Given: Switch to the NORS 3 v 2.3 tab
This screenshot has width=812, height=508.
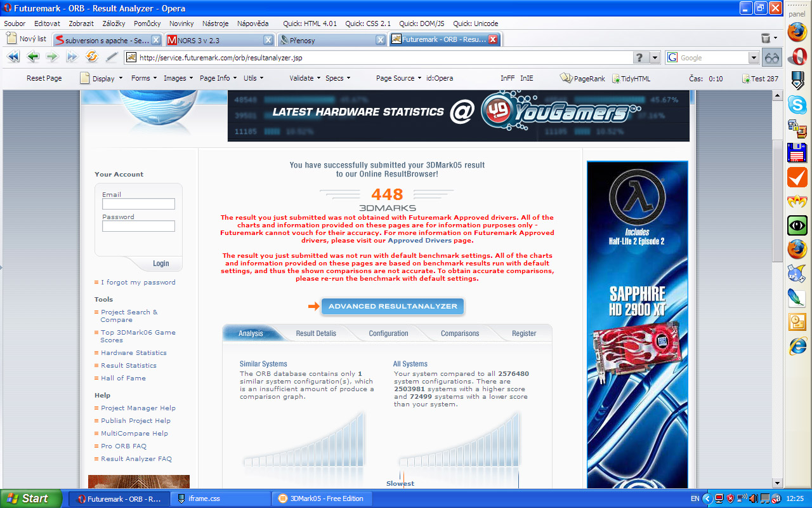Looking at the screenshot, I should click(219, 40).
